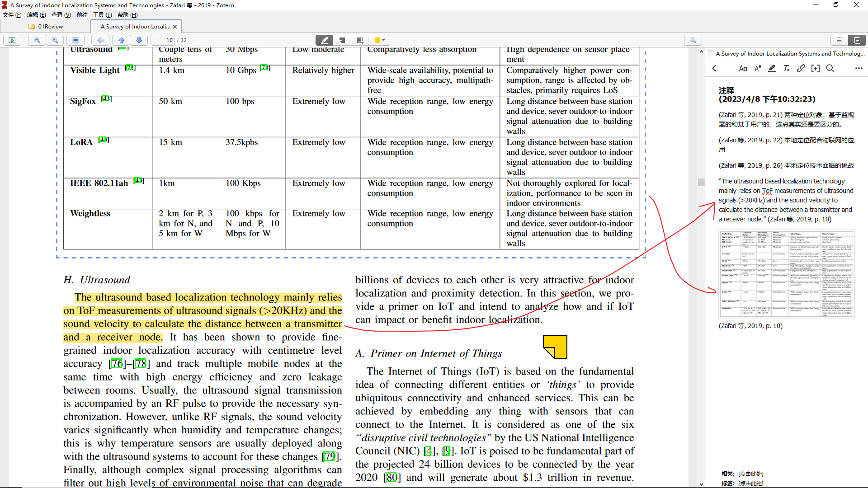Toggle the left sidebar panel button
868x488 pixels.
(12, 40)
